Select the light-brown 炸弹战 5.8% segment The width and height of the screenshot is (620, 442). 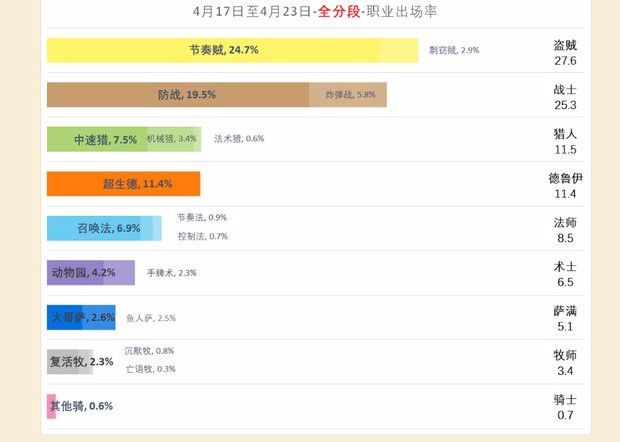tap(347, 95)
